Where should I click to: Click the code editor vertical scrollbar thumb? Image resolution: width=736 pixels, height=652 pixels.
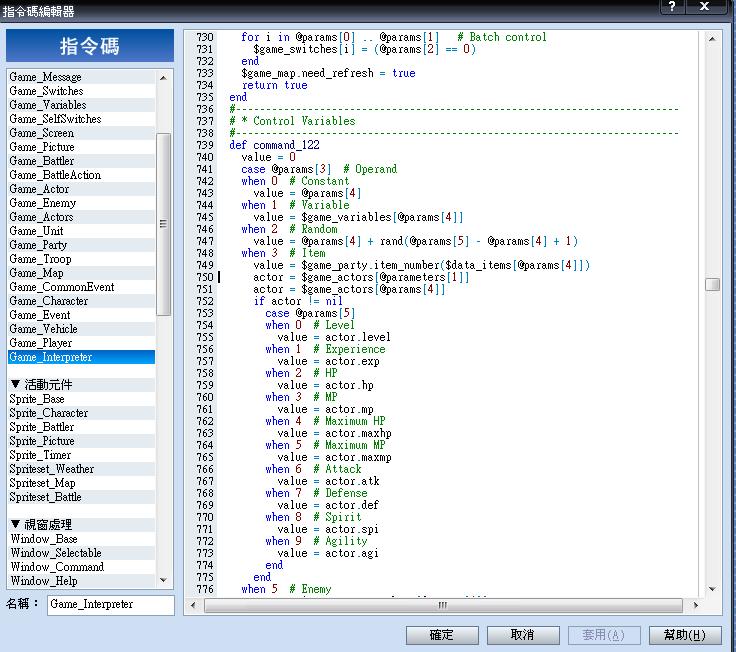pos(712,284)
